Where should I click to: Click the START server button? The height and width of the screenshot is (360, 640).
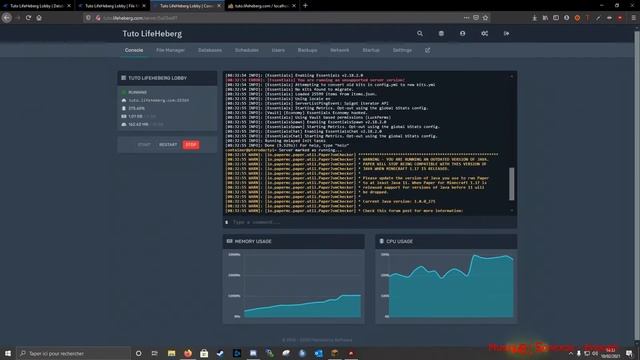point(144,145)
